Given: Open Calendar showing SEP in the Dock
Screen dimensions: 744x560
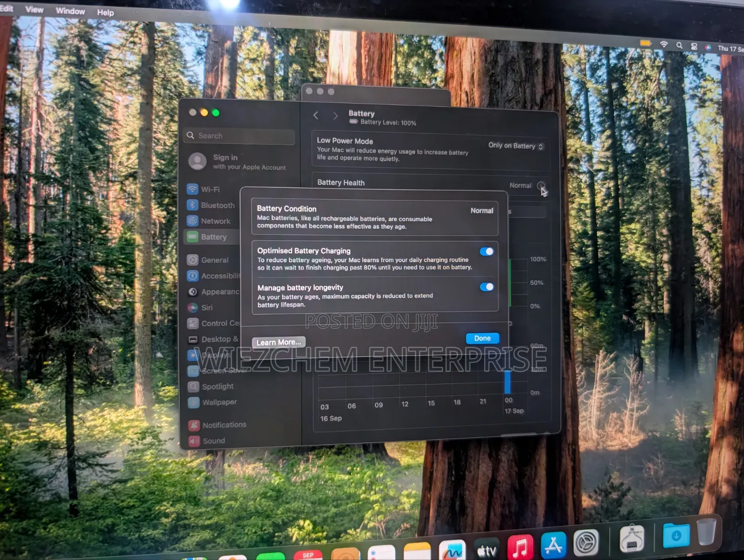Looking at the screenshot, I should pyautogui.click(x=308, y=555).
